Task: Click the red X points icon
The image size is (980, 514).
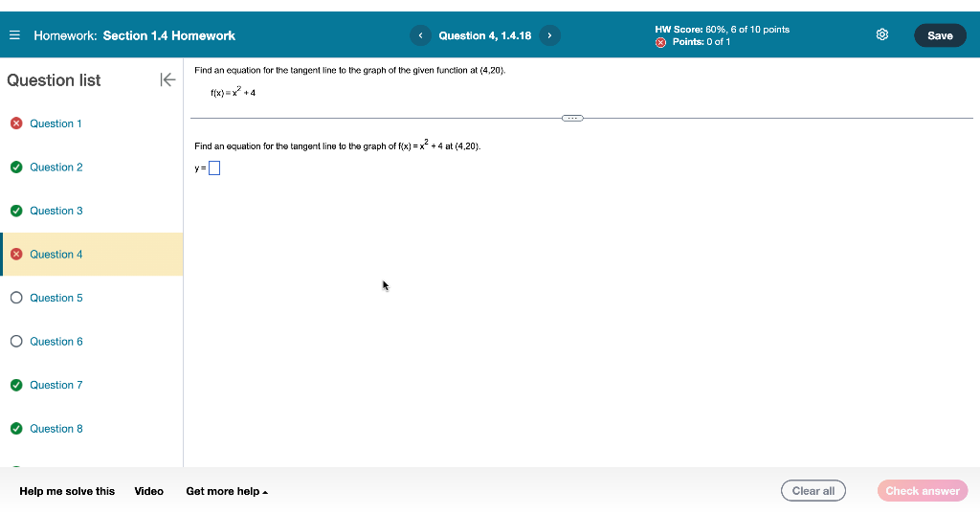Action: click(660, 42)
